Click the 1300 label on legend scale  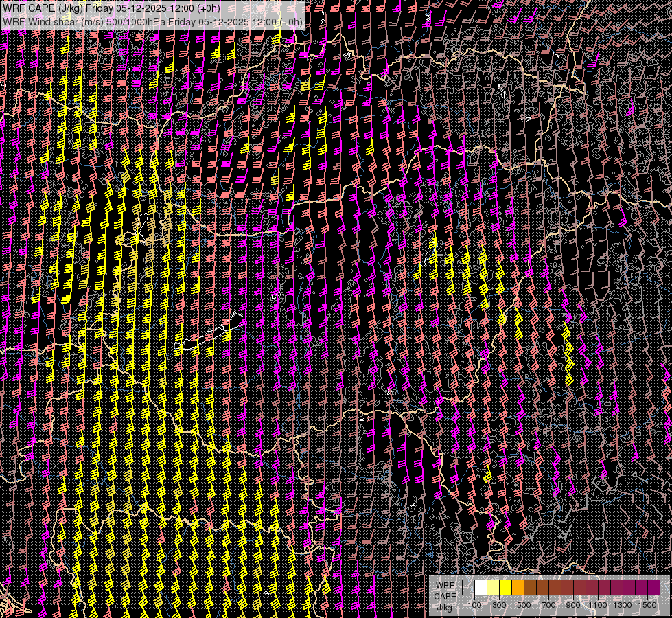[x=623, y=605]
